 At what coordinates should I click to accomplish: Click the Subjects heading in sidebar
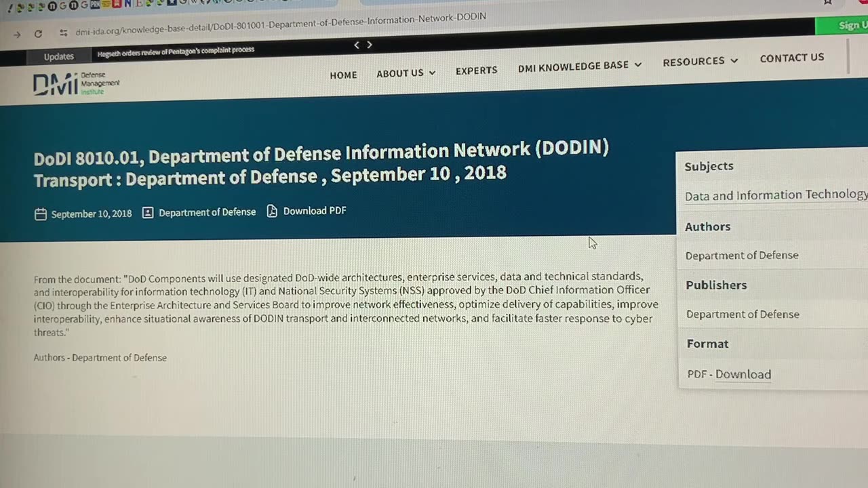coord(709,167)
